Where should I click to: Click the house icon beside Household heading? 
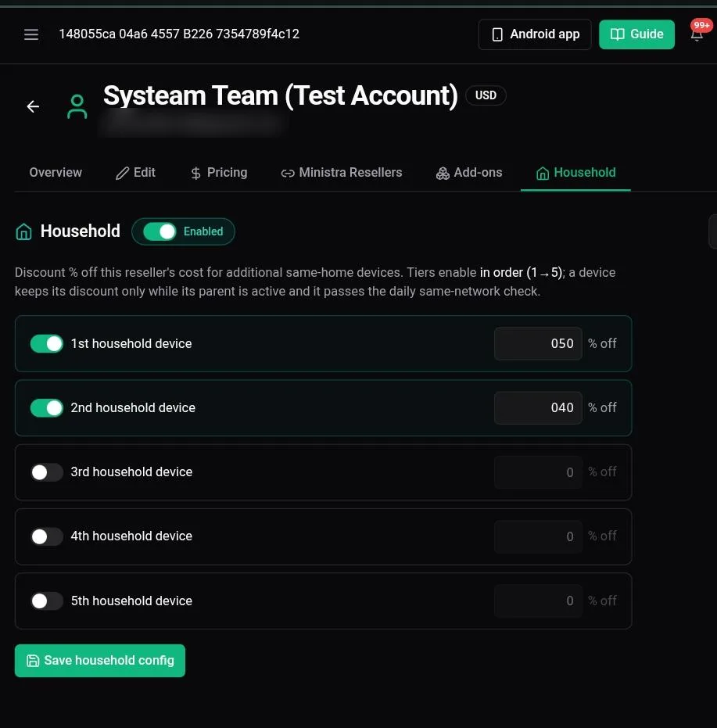click(x=23, y=231)
